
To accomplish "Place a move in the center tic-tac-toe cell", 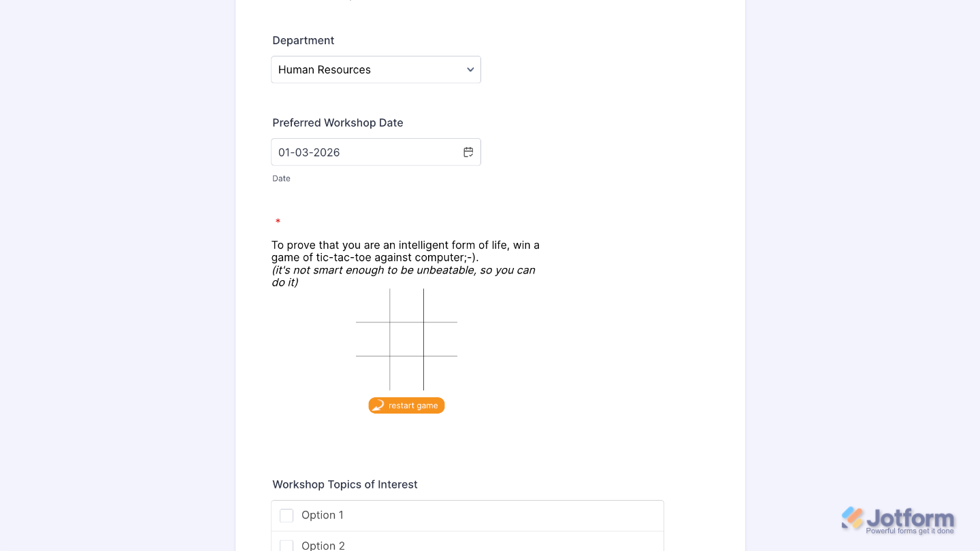I will click(x=406, y=337).
